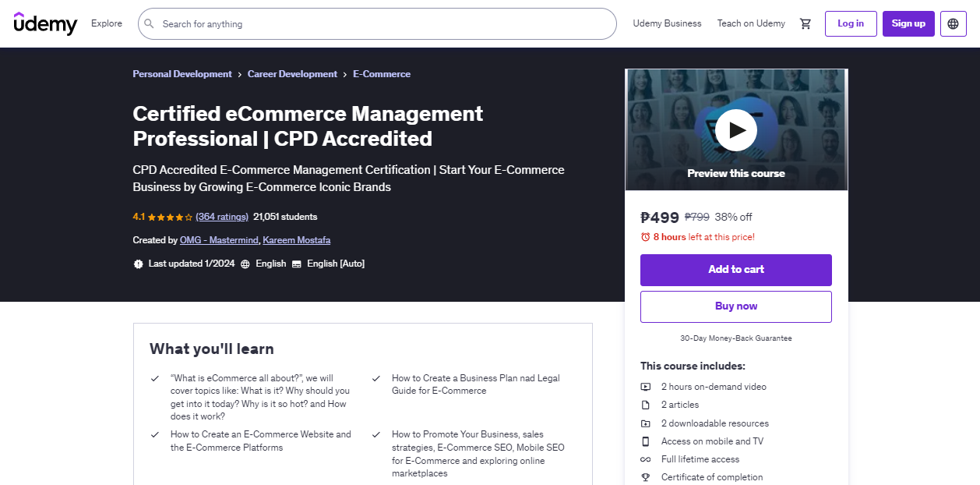The image size is (980, 485).
Task: Add the course to cart
Action: (736, 270)
